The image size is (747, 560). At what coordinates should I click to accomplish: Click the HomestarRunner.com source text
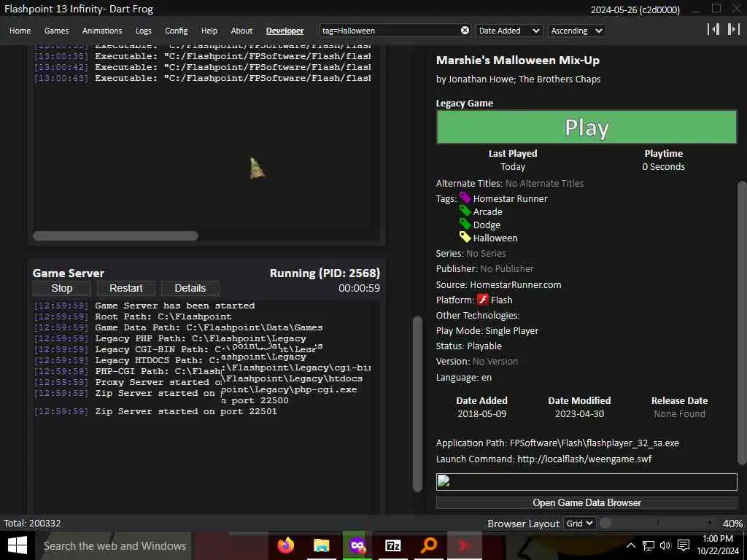click(x=516, y=285)
